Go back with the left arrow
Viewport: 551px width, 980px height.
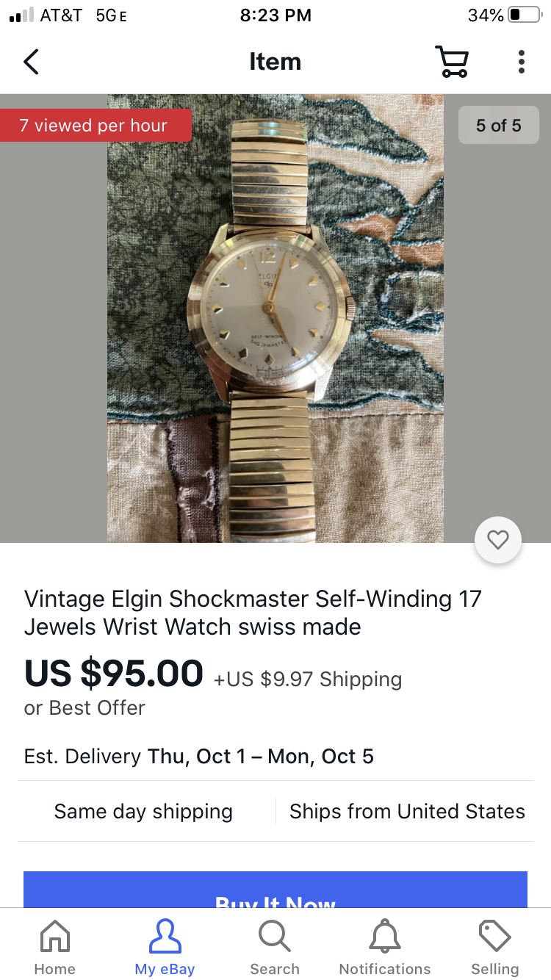tap(31, 62)
